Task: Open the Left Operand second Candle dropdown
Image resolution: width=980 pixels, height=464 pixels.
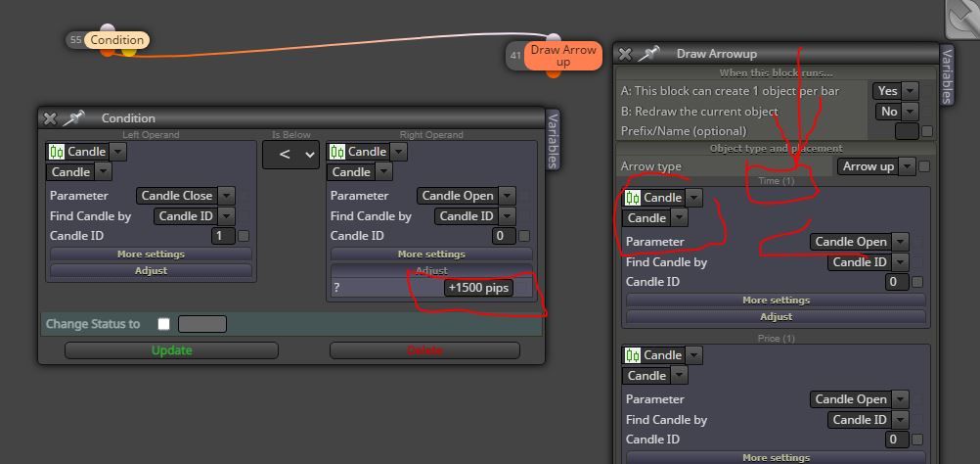Action: coord(79,172)
